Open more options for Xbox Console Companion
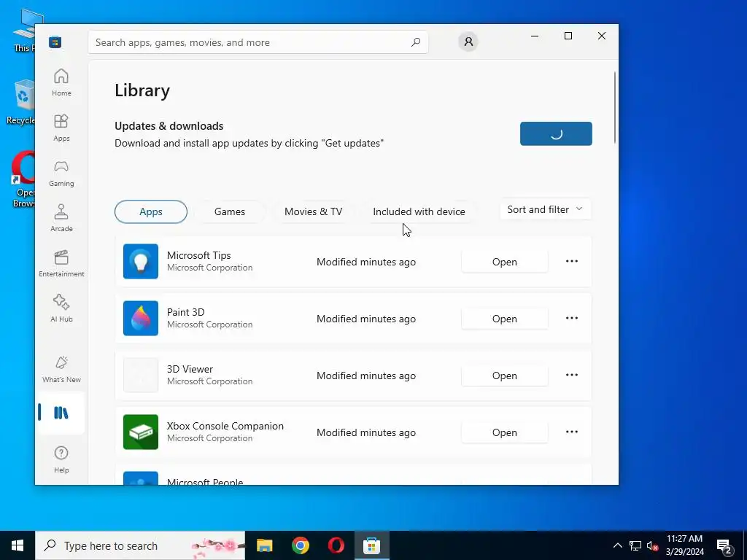 click(x=572, y=432)
